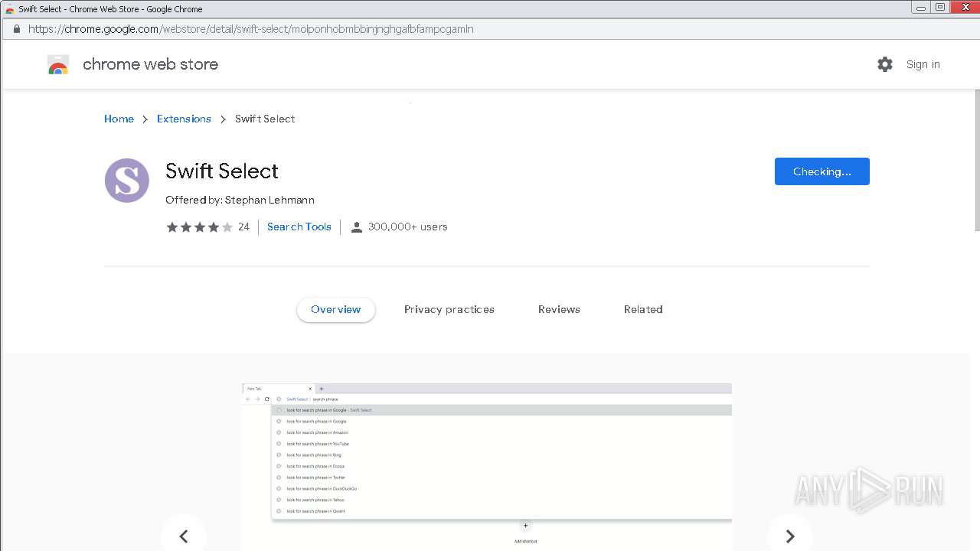Viewport: 980px width, 551px height.
Task: Click the 24 ratings count
Action: coord(243,227)
